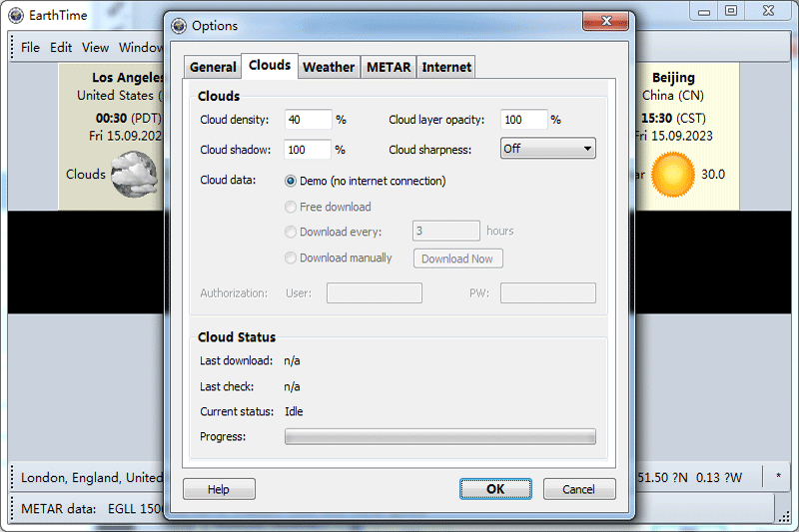Click the Cloud density input field

point(308,120)
